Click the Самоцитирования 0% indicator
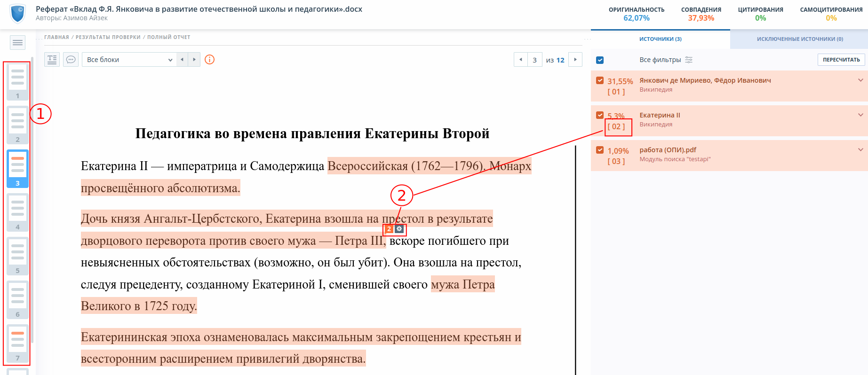 [831, 14]
